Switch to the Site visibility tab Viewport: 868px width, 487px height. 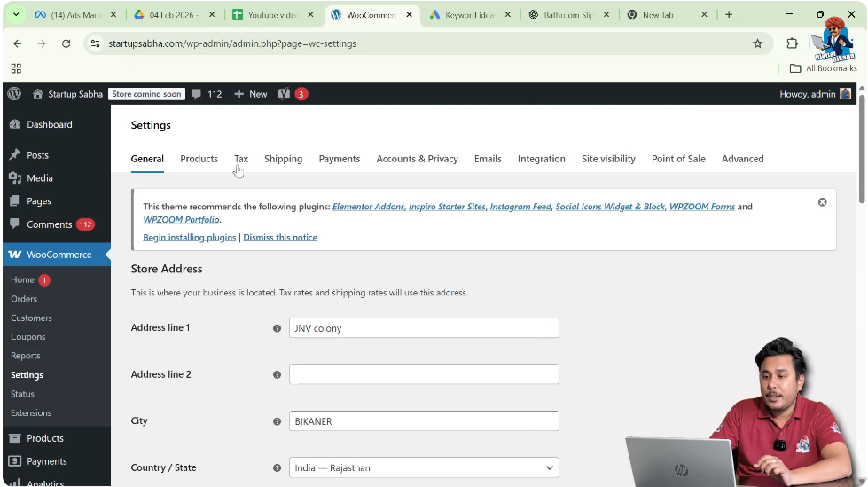tap(608, 159)
